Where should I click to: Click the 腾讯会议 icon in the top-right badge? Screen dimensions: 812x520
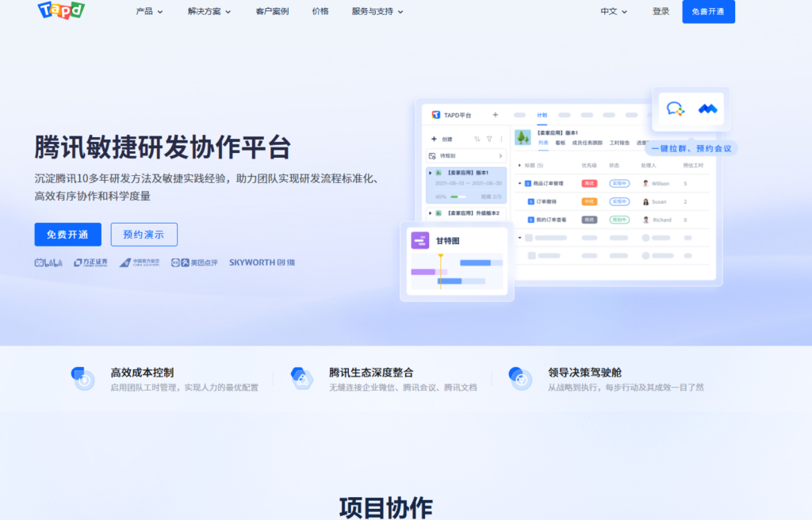coord(708,109)
